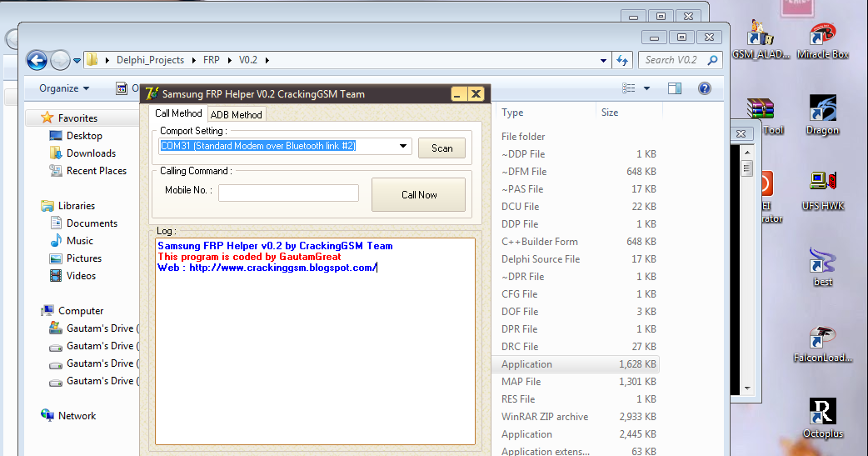
Task: Open FalconLoad desktop shortcut
Action: tap(823, 343)
